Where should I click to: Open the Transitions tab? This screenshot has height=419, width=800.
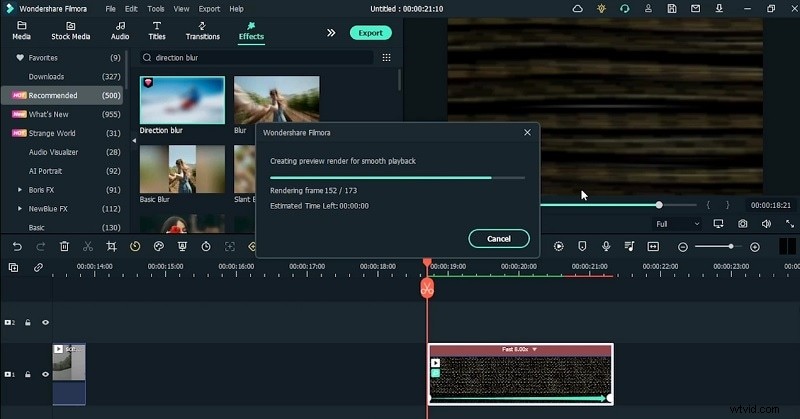tap(203, 31)
